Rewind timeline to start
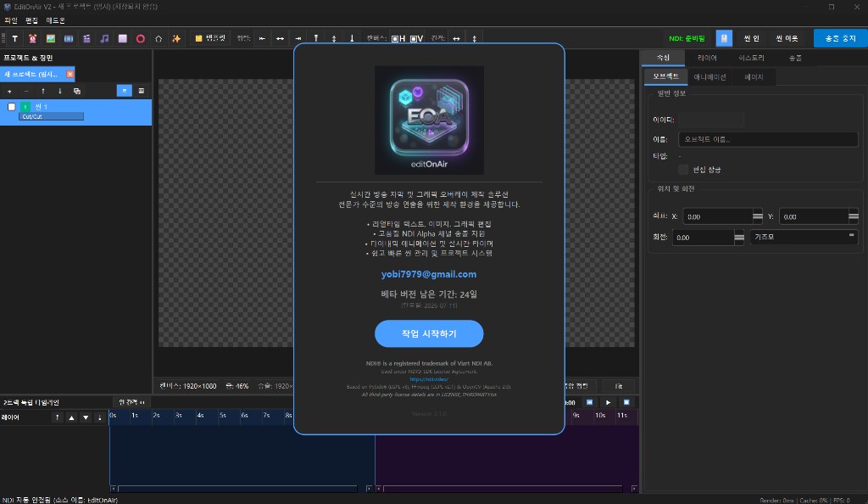 [590, 403]
